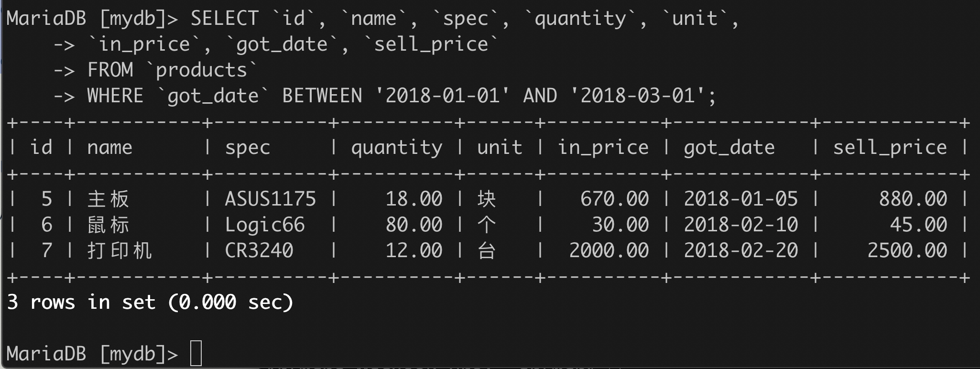This screenshot has height=369, width=980.
Task: Click the Logic66 spec value
Action: (264, 225)
